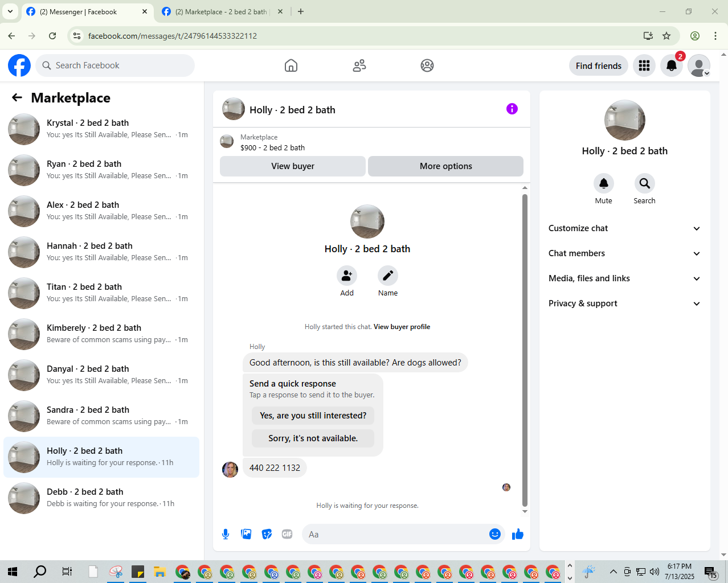
Task: Open the Chrome tab search dropdown arrow
Action: tap(10, 11)
